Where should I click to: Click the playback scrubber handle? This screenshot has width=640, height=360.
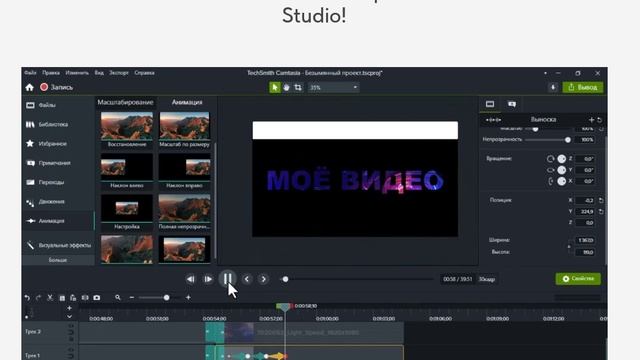pos(285,279)
